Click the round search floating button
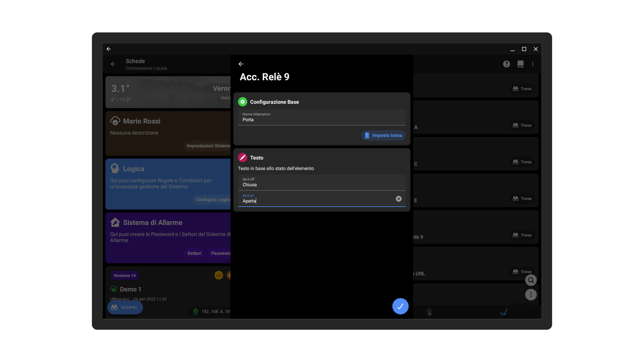This screenshot has width=644, height=362. (x=531, y=280)
